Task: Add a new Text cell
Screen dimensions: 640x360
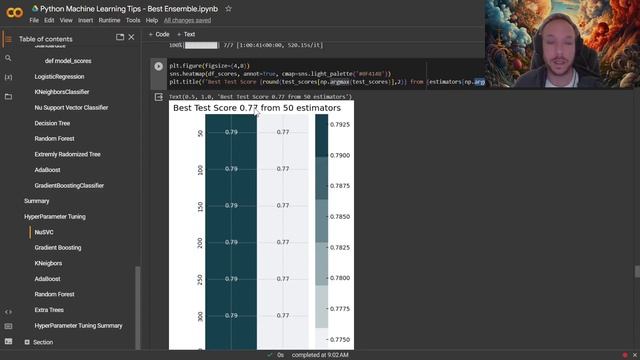Action: click(x=186, y=34)
